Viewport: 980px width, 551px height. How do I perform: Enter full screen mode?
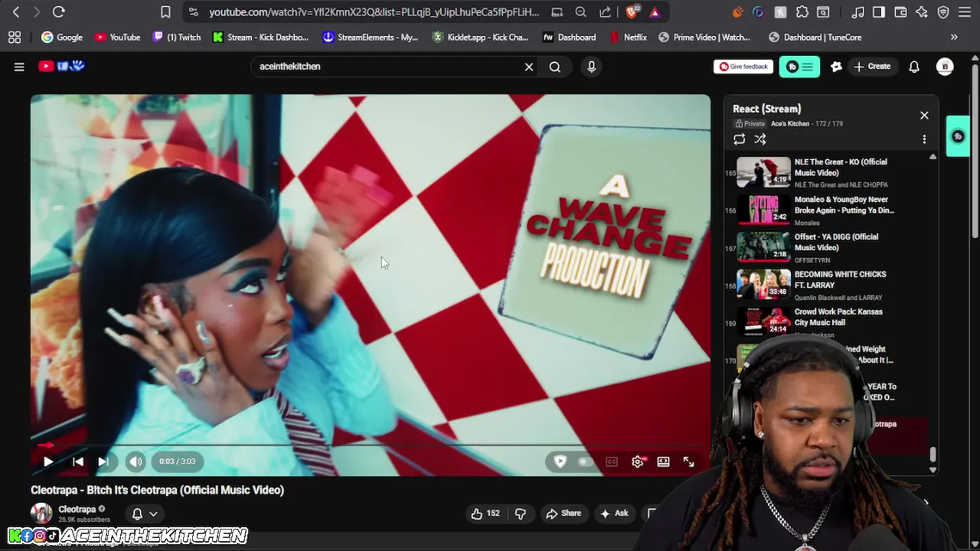tap(688, 461)
